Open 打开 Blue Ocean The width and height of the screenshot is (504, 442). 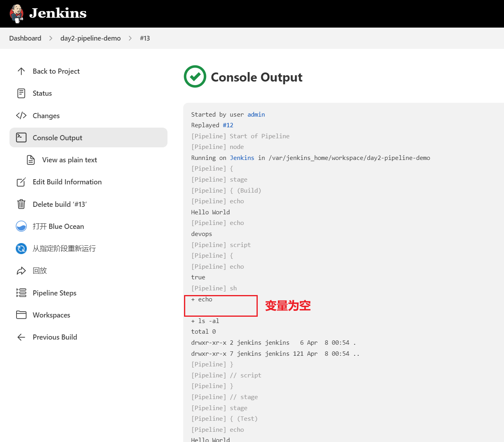tap(58, 227)
